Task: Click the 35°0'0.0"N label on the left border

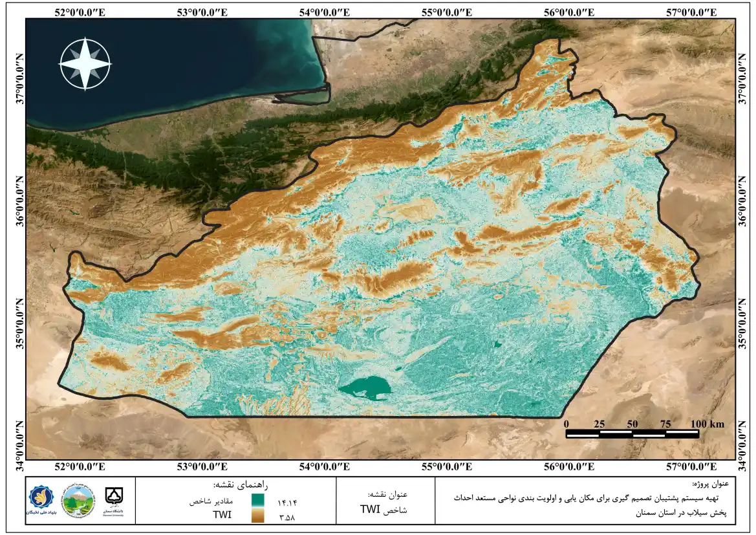Action: (19, 324)
